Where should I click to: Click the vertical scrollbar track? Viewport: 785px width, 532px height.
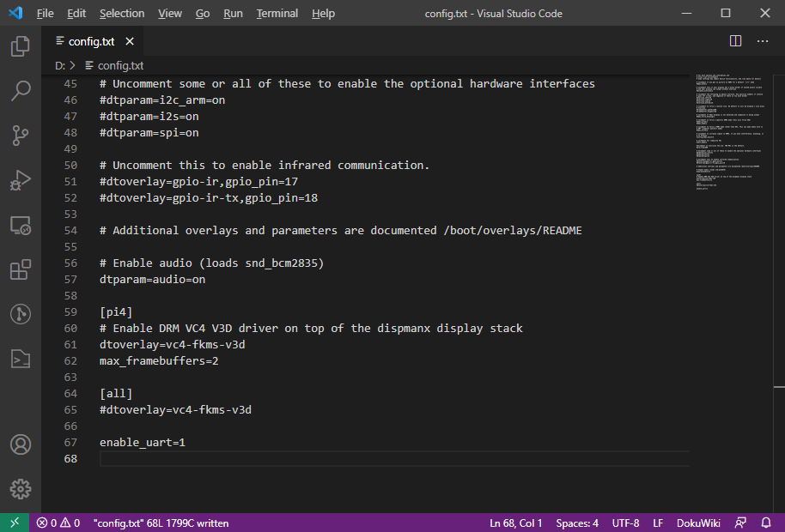779,293
